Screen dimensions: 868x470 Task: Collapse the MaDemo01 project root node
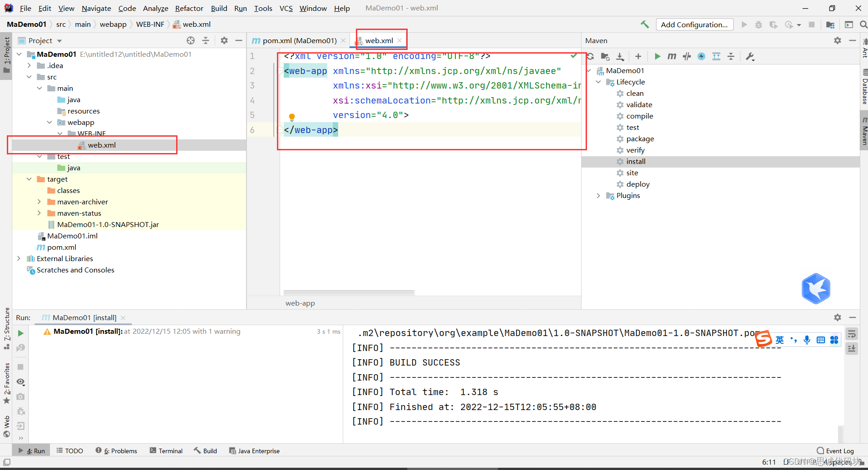pos(19,54)
